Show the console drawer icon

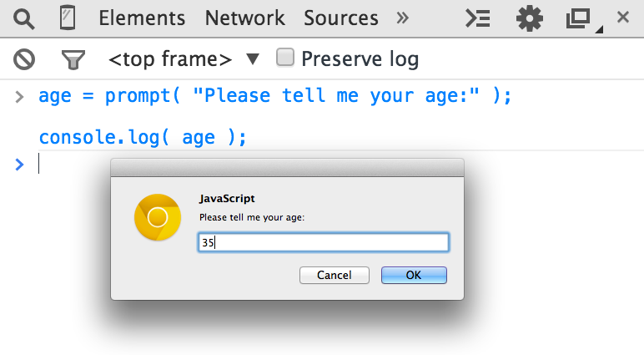pyautogui.click(x=477, y=18)
